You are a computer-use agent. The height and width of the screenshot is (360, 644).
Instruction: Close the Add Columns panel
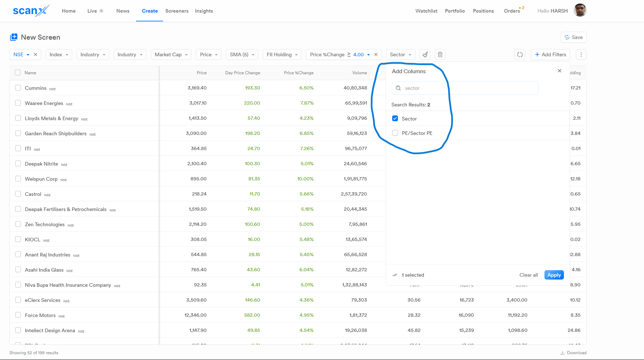(560, 71)
